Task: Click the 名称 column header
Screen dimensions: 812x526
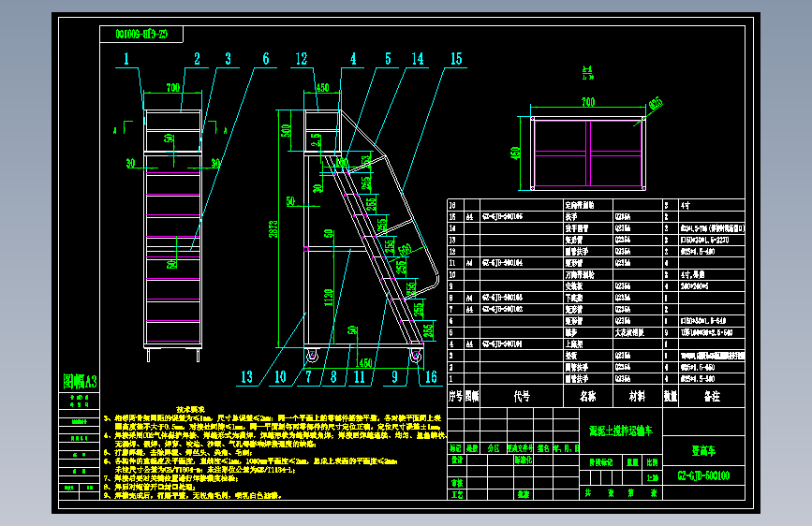Action: pyautogui.click(x=588, y=396)
